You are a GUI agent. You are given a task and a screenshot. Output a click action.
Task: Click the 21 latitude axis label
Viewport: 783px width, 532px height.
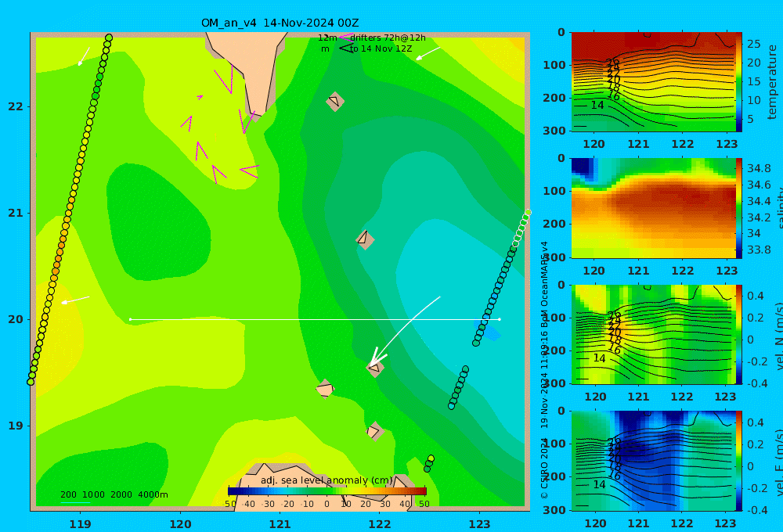pyautogui.click(x=16, y=213)
